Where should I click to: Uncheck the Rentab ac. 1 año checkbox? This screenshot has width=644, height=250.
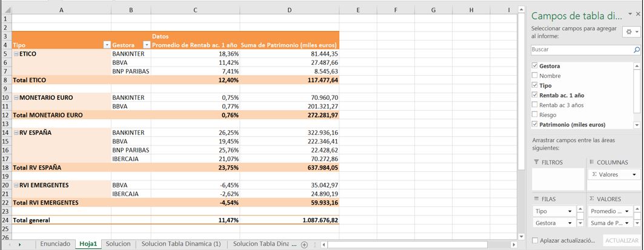pos(534,95)
